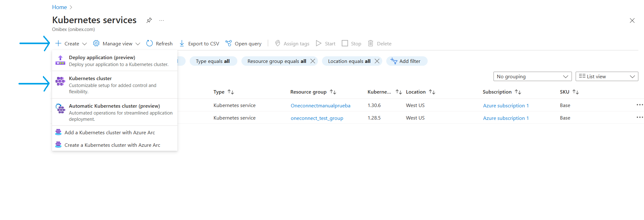This screenshot has height=220, width=644.
Task: Open the List view dropdown
Action: (x=606, y=76)
